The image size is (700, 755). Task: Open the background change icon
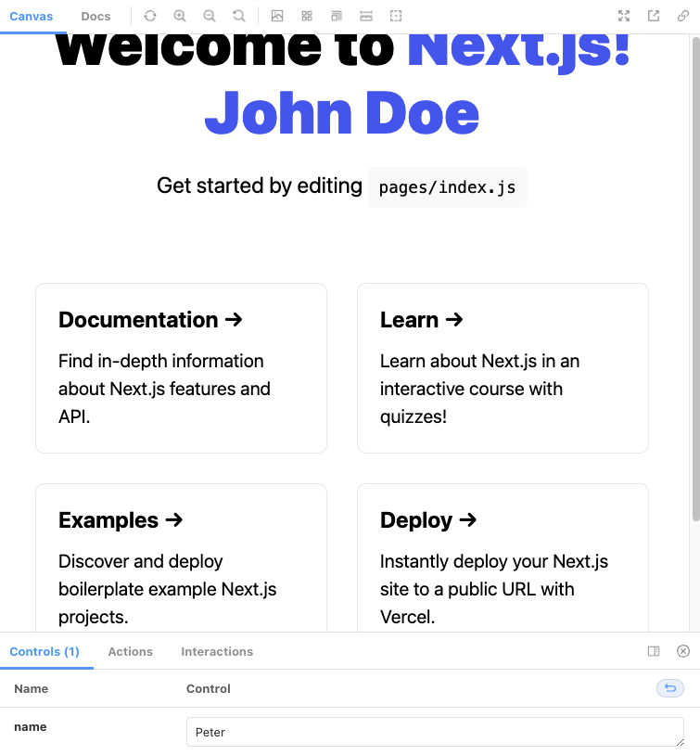pos(277,16)
